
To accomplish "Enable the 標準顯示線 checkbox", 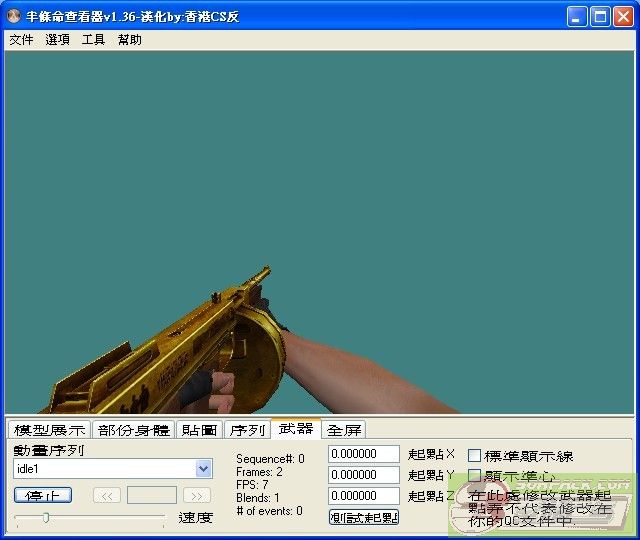I will tap(475, 456).
